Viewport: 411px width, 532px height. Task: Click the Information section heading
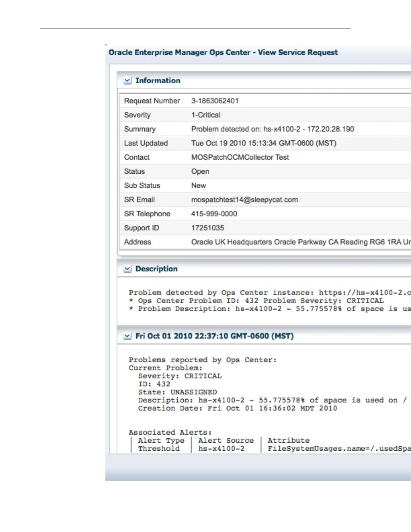pyautogui.click(x=158, y=81)
